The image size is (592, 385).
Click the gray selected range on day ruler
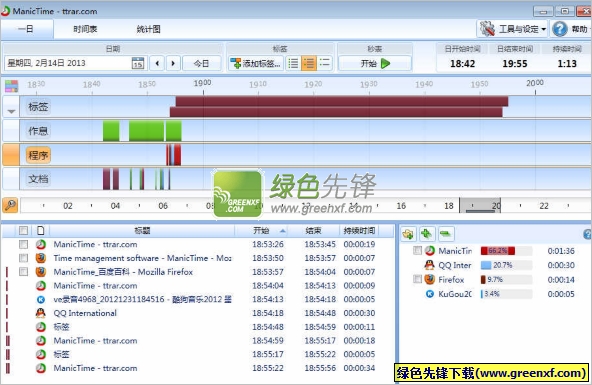(x=480, y=205)
